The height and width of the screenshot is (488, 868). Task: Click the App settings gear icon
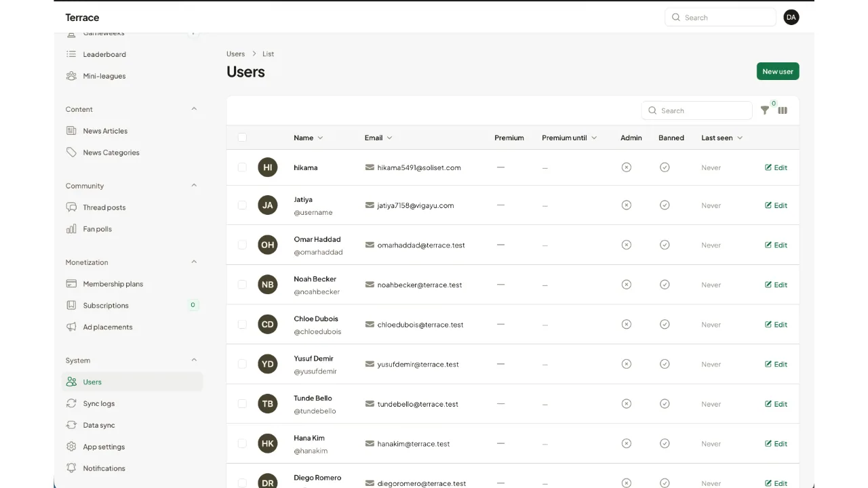click(x=71, y=447)
